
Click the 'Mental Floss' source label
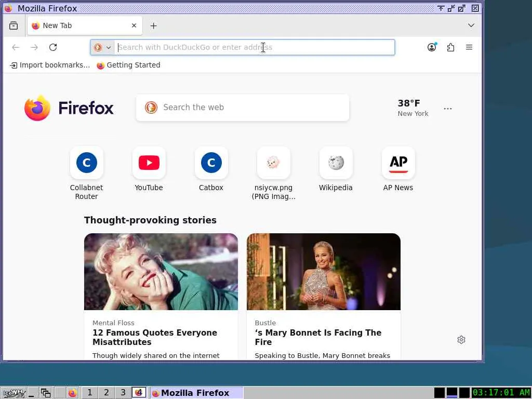113,323
